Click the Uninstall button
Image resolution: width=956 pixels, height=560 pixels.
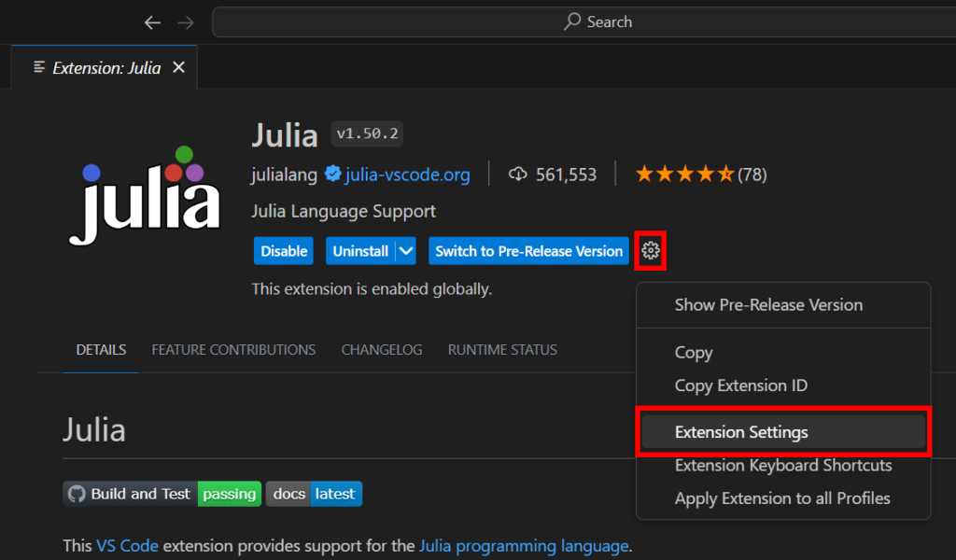[x=360, y=251]
